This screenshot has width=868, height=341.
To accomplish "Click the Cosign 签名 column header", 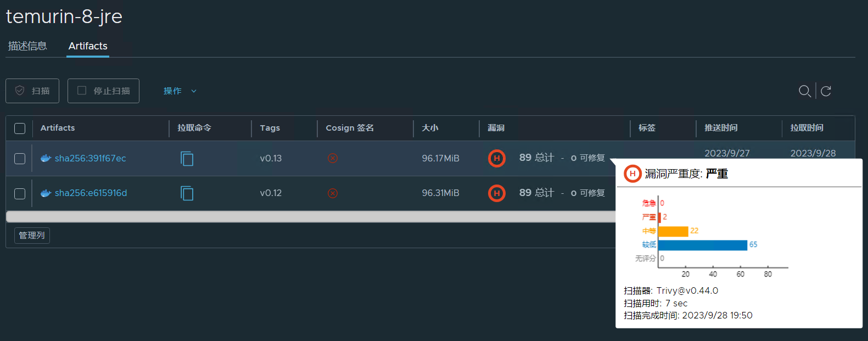I will click(x=350, y=128).
